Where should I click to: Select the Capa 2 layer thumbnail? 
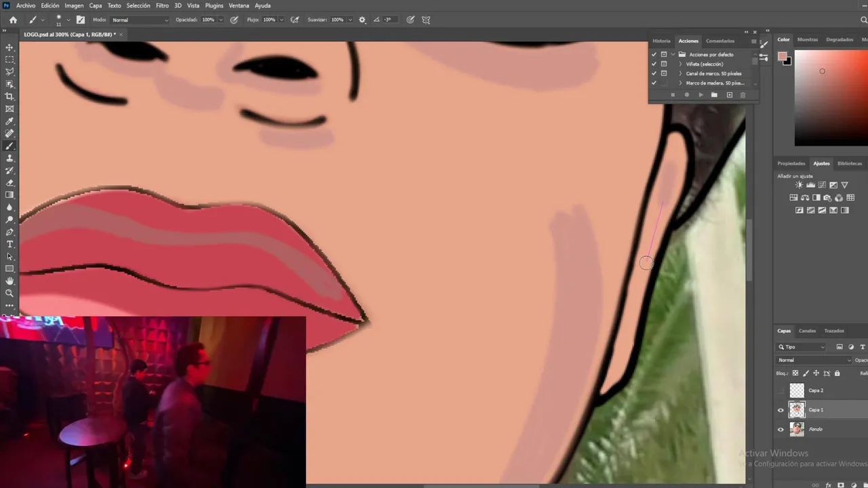[797, 390]
